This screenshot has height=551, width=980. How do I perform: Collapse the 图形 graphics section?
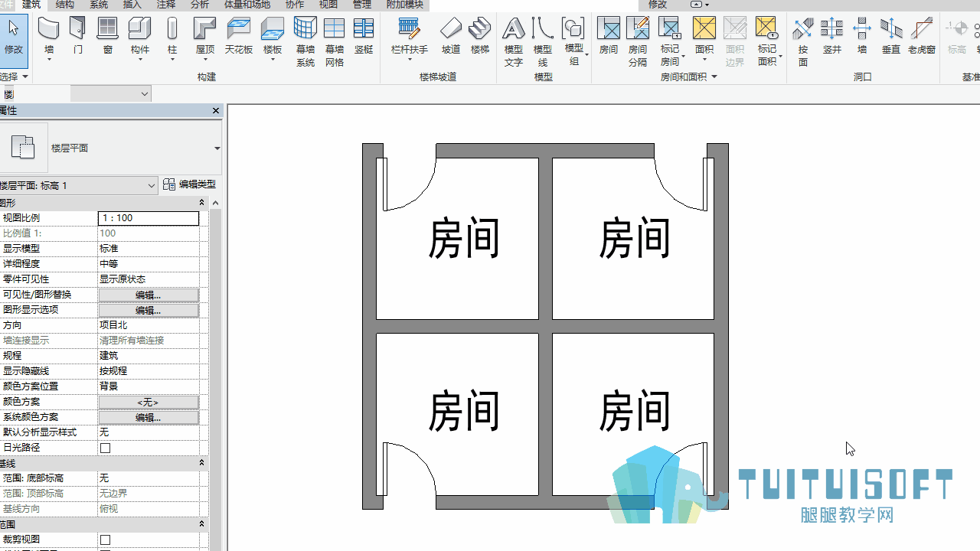coord(202,203)
